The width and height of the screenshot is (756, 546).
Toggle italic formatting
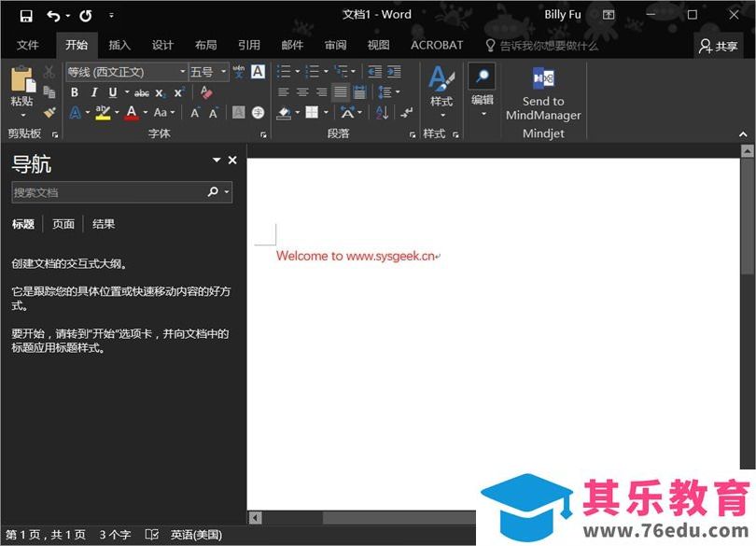click(94, 92)
